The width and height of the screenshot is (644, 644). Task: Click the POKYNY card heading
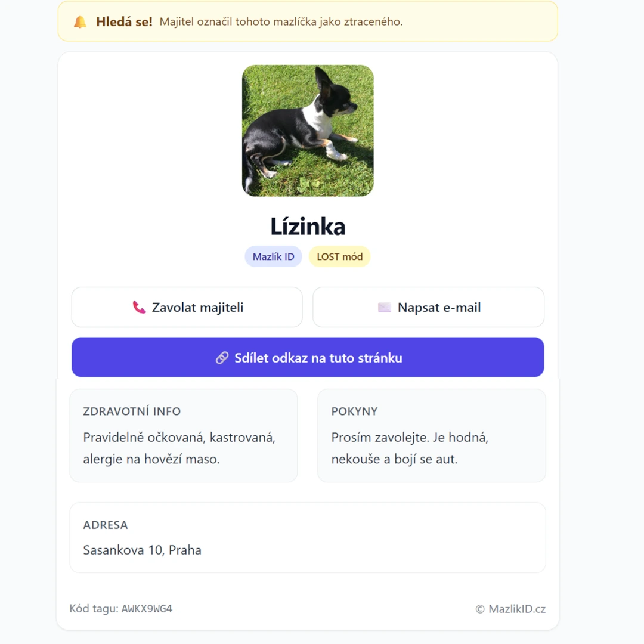(354, 411)
